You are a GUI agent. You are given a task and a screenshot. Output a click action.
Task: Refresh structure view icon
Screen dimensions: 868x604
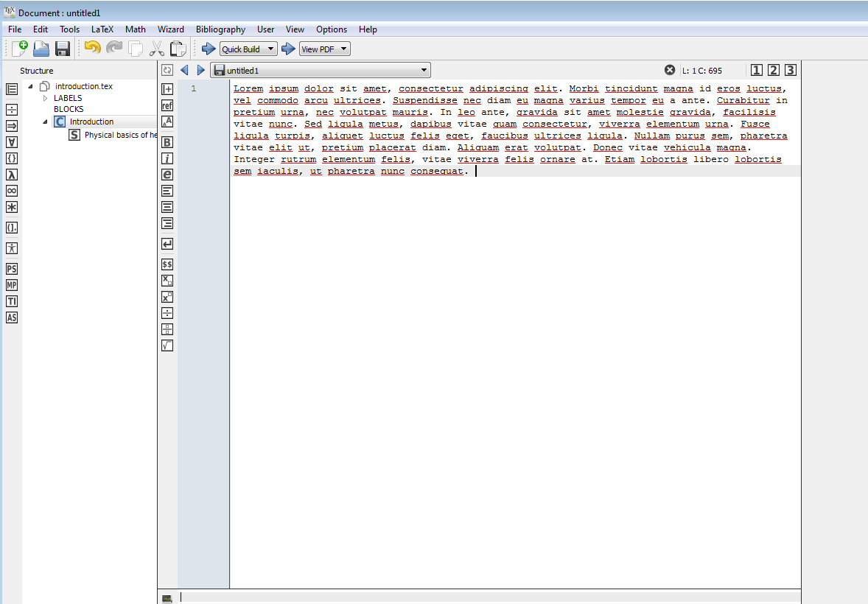pyautogui.click(x=167, y=70)
